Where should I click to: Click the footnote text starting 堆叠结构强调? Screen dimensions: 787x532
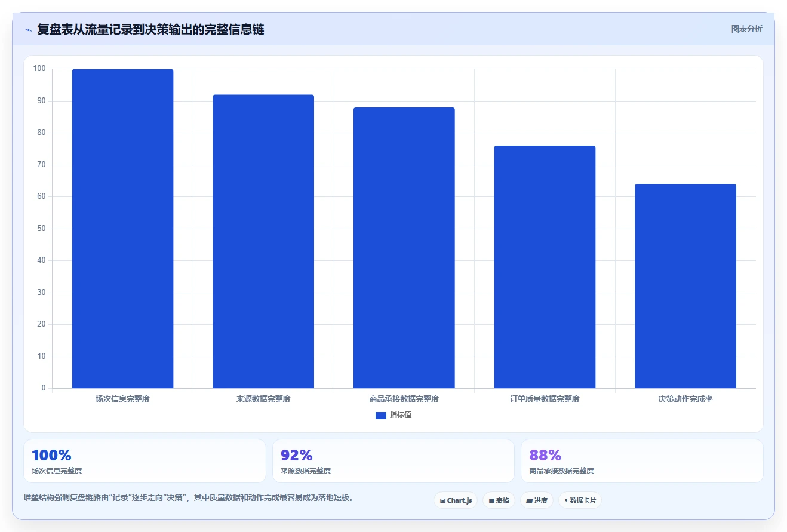[x=189, y=497]
